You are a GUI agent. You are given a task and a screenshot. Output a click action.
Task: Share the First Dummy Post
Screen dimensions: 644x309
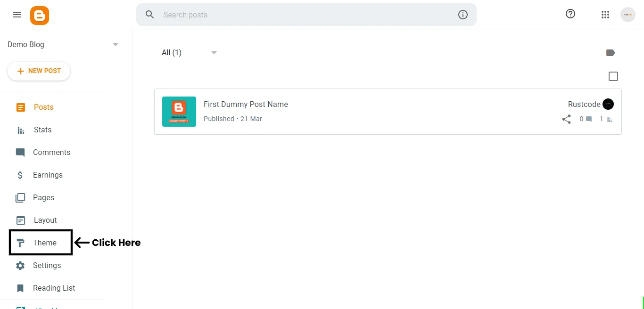[x=566, y=119]
